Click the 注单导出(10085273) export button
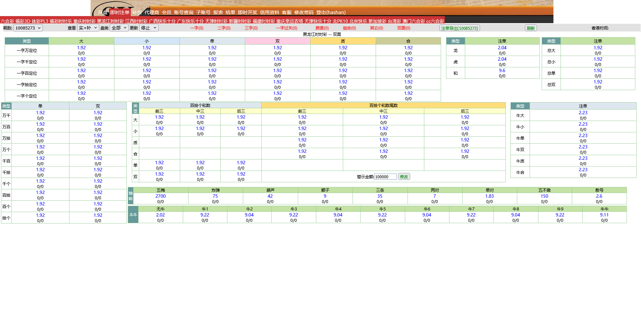 pos(460,28)
